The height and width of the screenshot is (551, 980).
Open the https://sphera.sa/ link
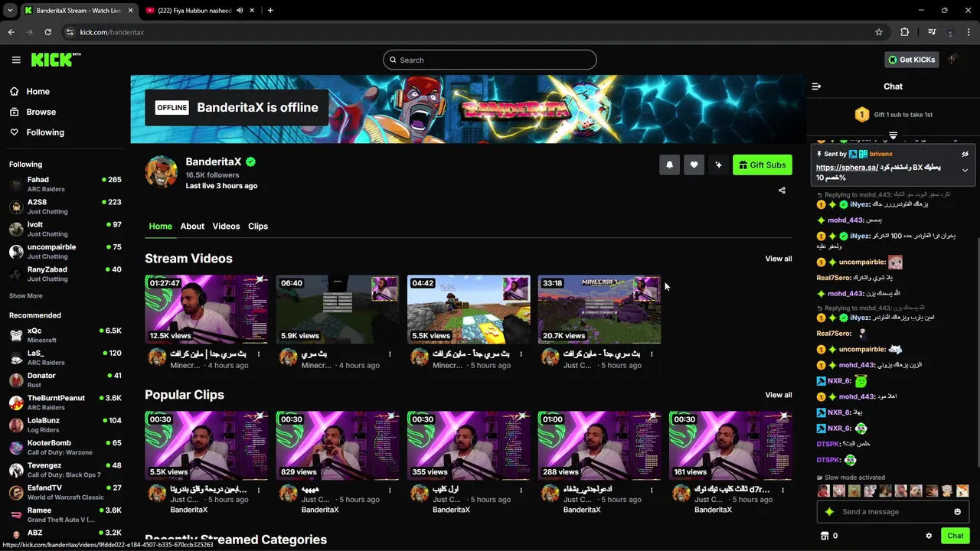[847, 168]
